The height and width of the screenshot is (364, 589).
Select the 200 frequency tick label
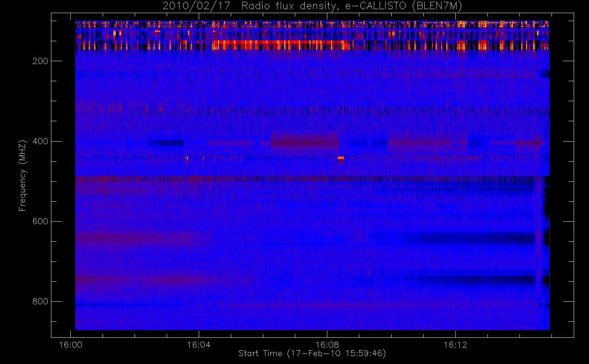click(x=40, y=61)
